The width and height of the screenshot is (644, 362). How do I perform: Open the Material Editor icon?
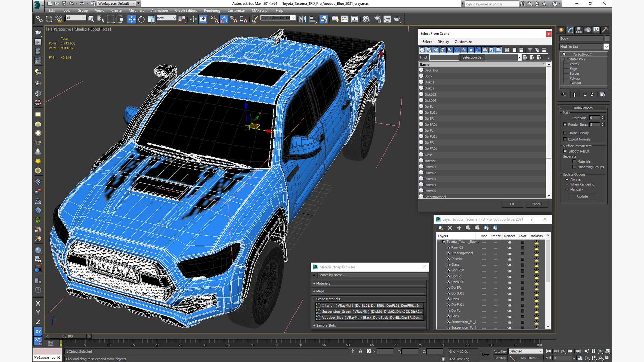pyautogui.click(x=366, y=19)
